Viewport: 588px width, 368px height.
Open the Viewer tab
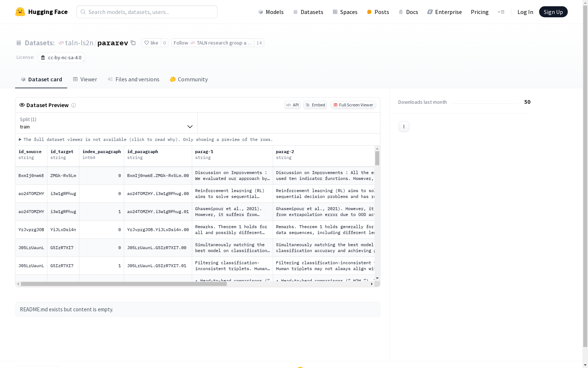[x=85, y=79]
